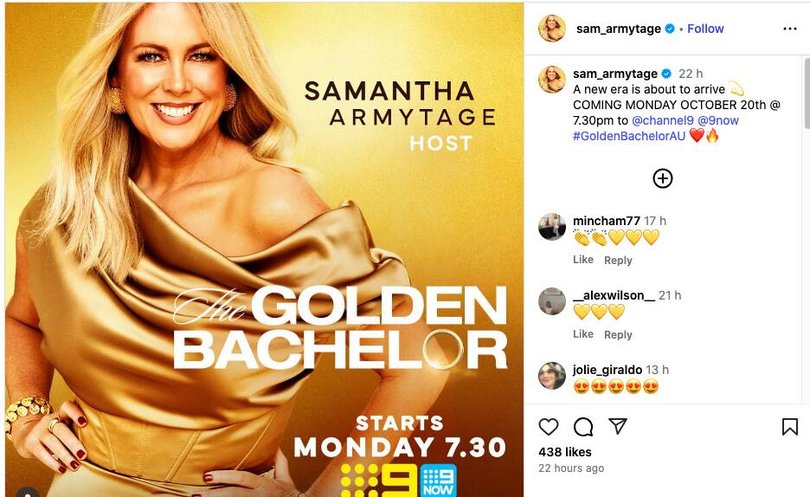Open the @channel9 mention link
The width and height of the screenshot is (810, 497).
tap(663, 120)
